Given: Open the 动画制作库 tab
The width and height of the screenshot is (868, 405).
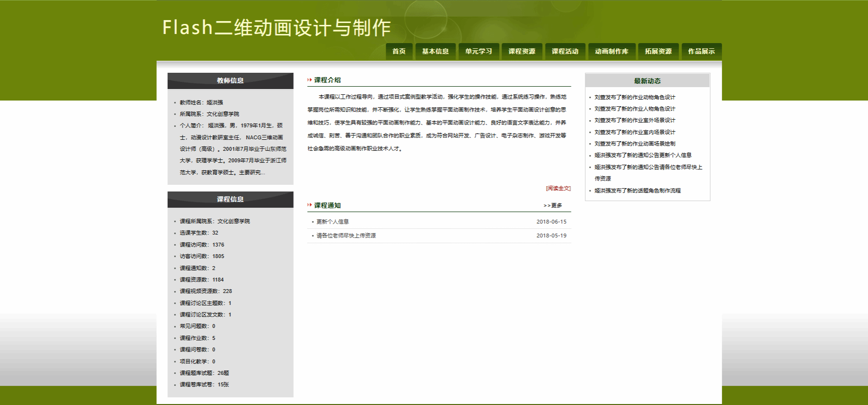Looking at the screenshot, I should (x=612, y=51).
